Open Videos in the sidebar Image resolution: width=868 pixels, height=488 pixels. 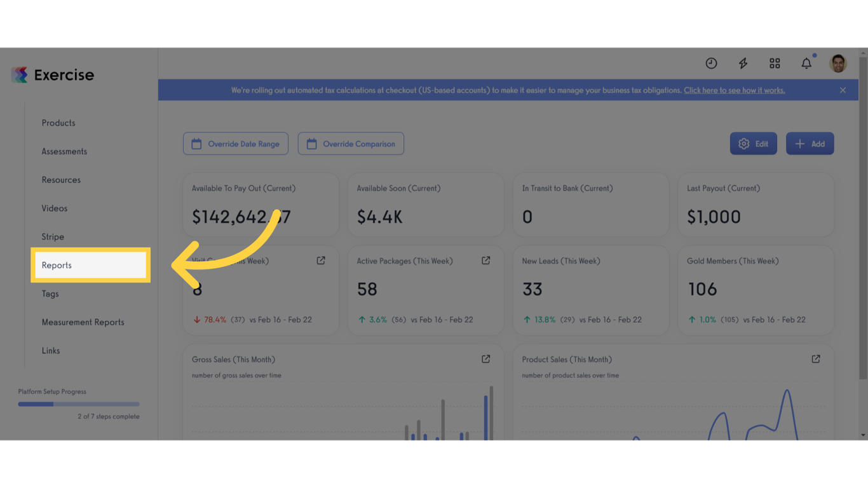click(x=55, y=208)
